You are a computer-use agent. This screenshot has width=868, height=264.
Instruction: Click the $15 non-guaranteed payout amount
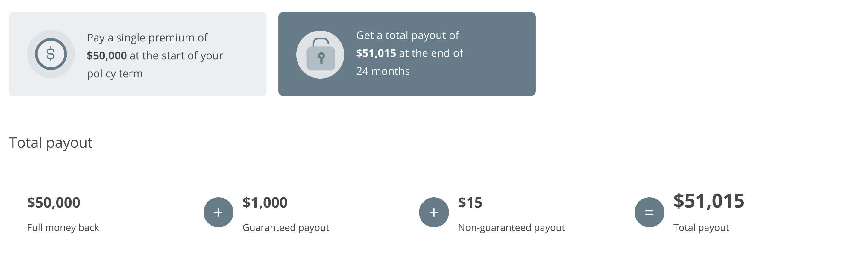click(470, 202)
